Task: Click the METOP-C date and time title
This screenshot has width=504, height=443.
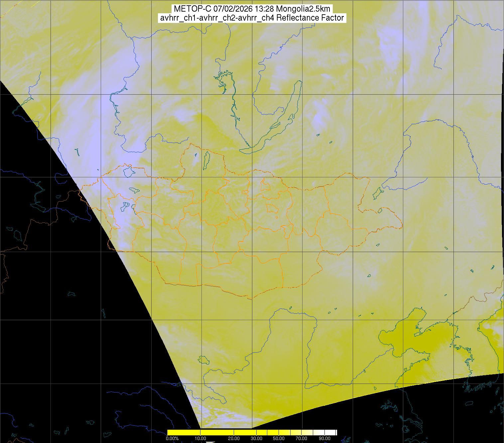Action: (x=252, y=9)
